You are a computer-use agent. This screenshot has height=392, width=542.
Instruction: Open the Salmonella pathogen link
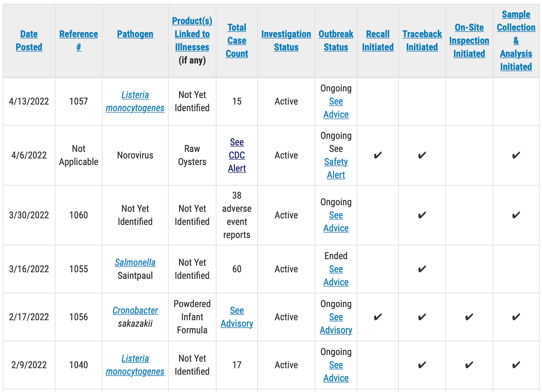(135, 262)
